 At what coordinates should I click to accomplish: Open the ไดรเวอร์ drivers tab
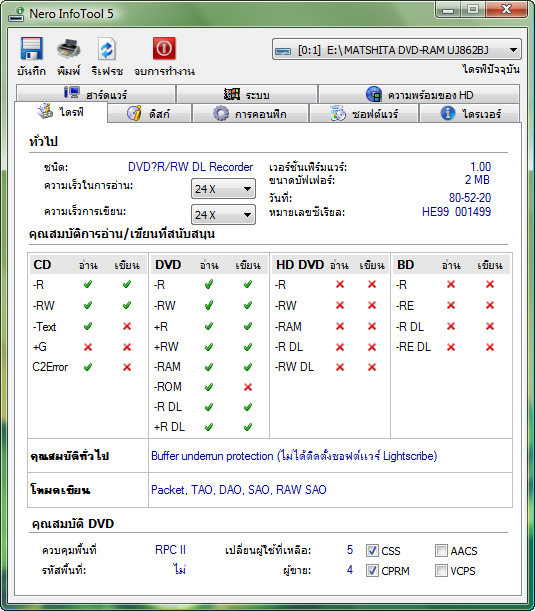coord(470,113)
